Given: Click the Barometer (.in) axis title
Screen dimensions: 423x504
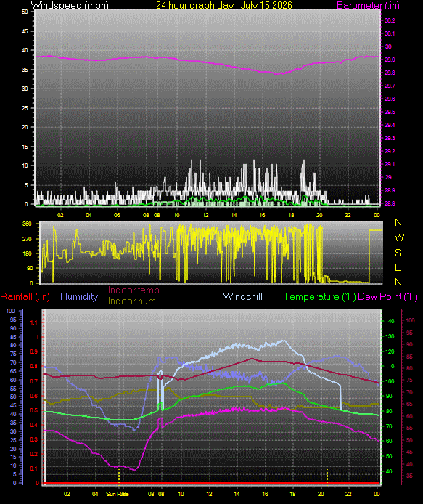Looking at the screenshot, I should pyautogui.click(x=368, y=6).
